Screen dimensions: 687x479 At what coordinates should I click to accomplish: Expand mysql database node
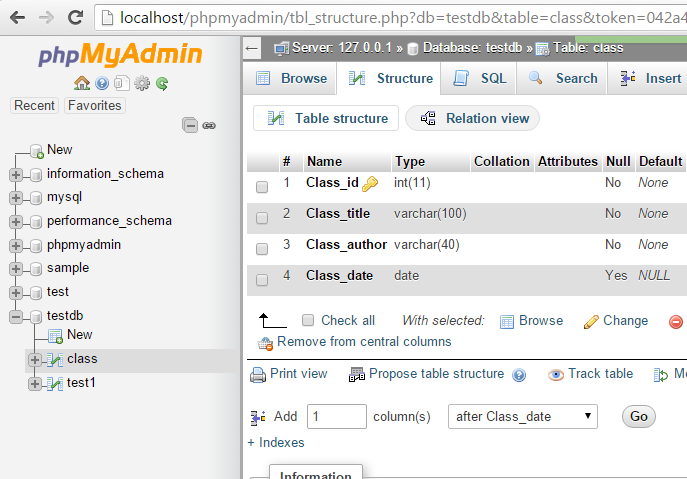16,198
